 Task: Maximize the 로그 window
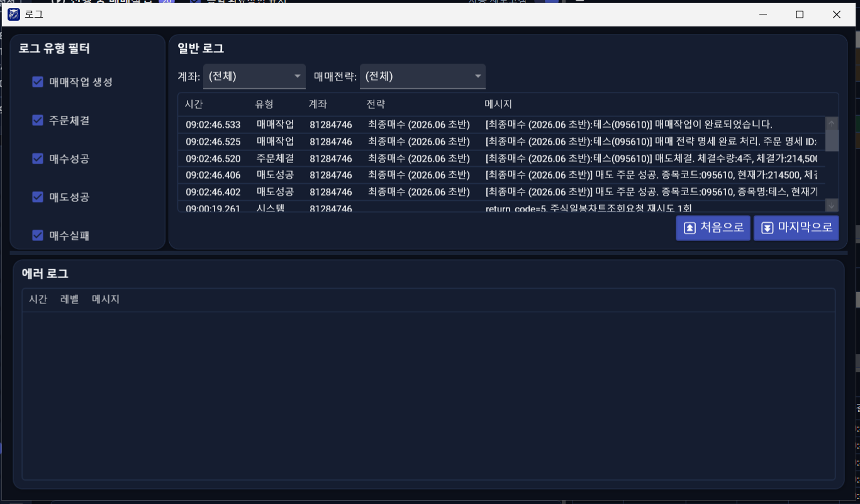click(800, 14)
